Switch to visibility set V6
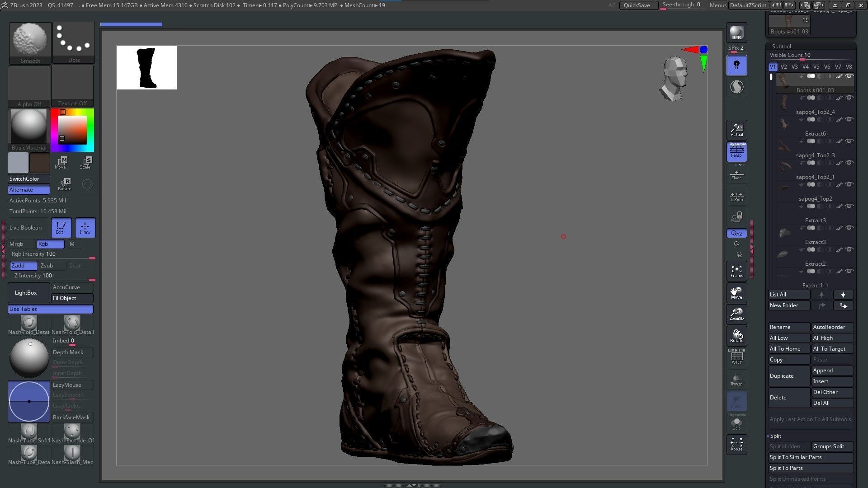Viewport: 868px width, 488px height. 827,67
